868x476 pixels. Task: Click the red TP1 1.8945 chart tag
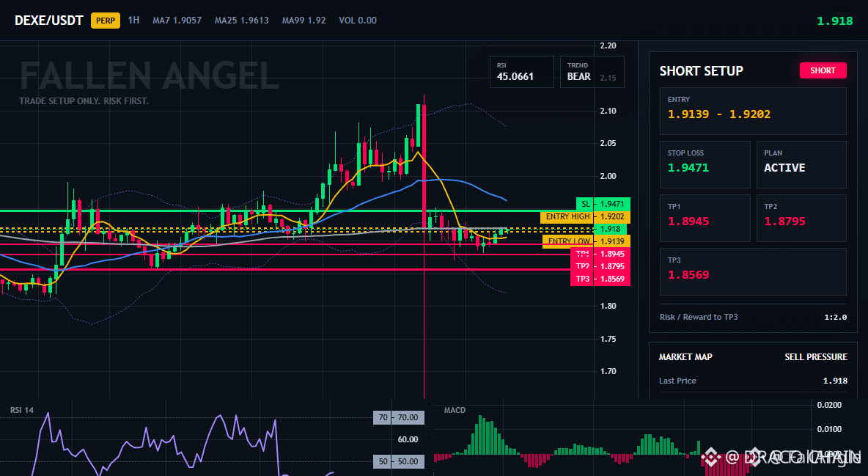pos(600,254)
